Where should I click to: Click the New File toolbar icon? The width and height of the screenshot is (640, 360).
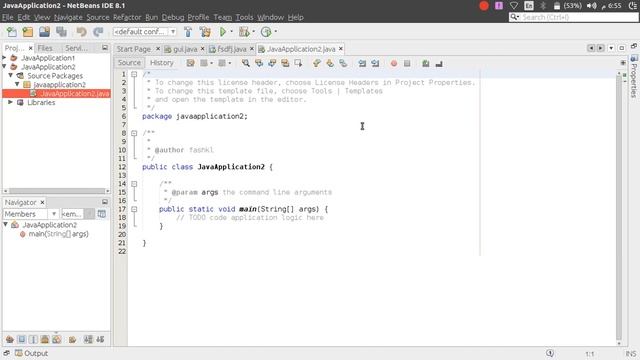11,32
